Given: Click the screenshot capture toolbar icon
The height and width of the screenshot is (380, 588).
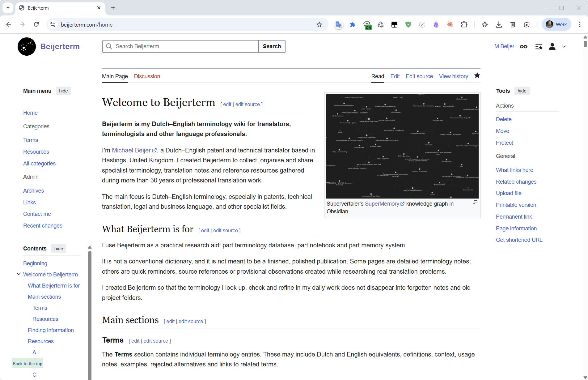Looking at the screenshot, I should coord(527,25).
